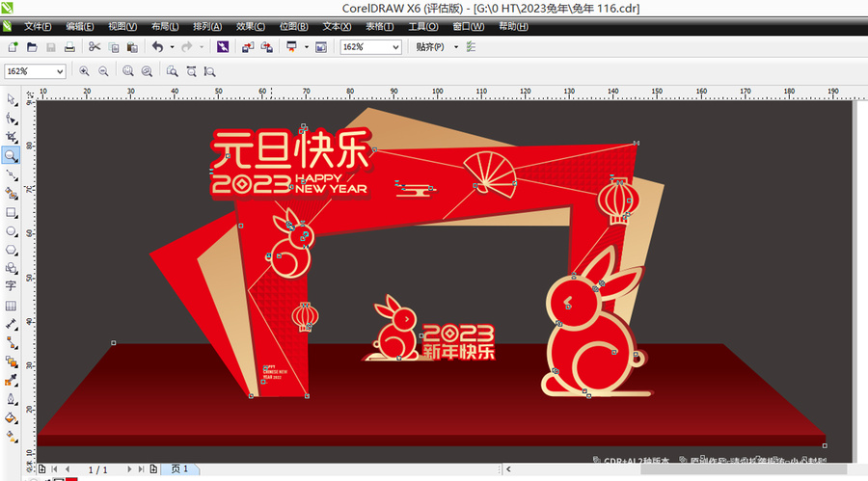
Task: Select the Ellipse tool
Action: (11, 231)
